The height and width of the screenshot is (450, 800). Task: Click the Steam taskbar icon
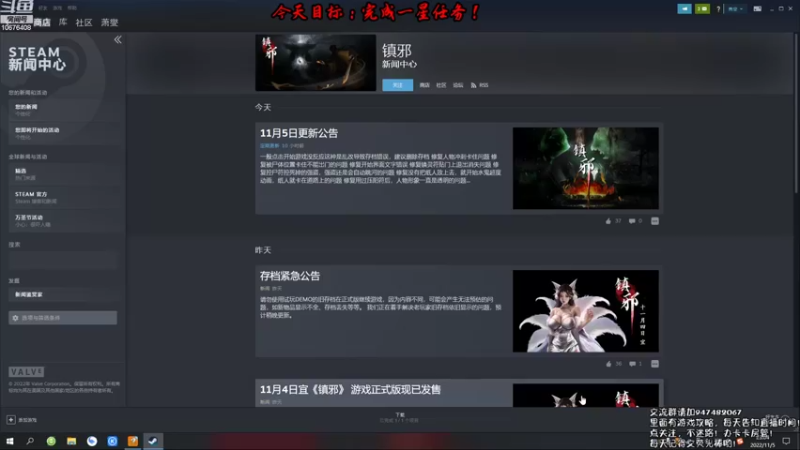click(153, 441)
